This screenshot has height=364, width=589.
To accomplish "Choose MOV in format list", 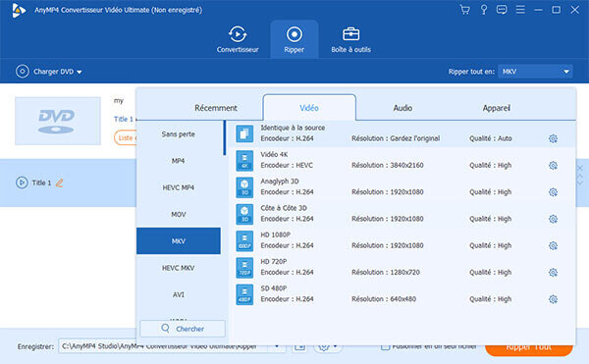I will pos(179,214).
